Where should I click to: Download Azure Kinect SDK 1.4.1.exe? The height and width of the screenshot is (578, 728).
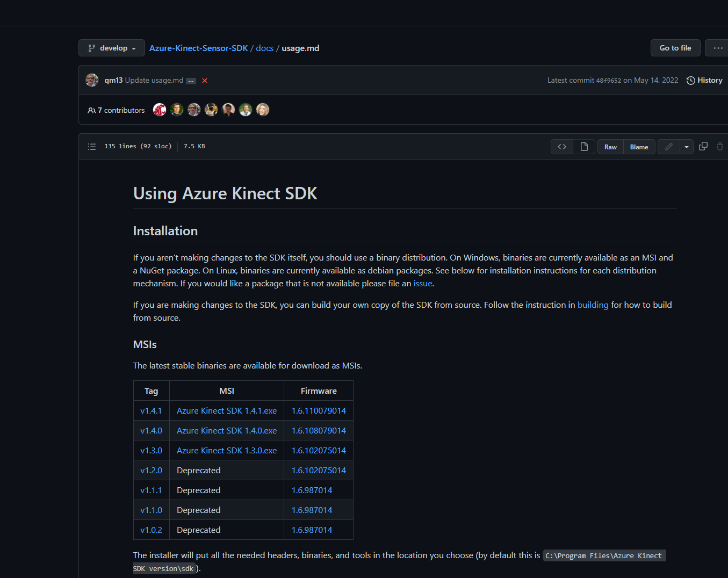click(x=227, y=410)
